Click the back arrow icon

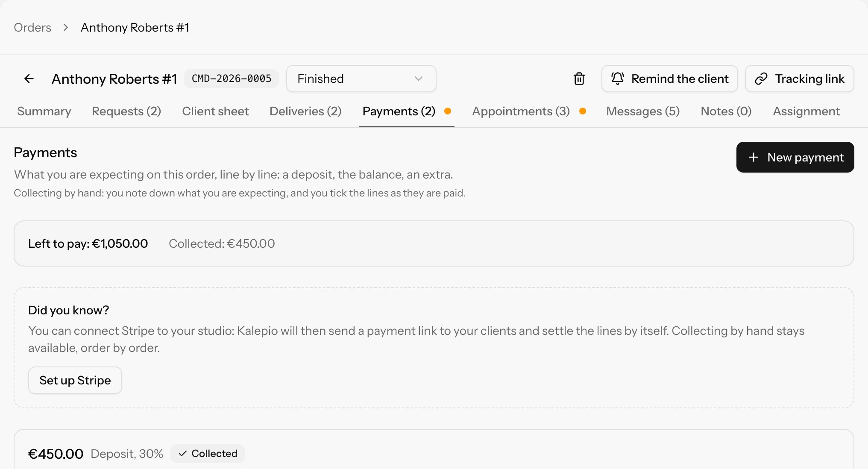point(29,79)
